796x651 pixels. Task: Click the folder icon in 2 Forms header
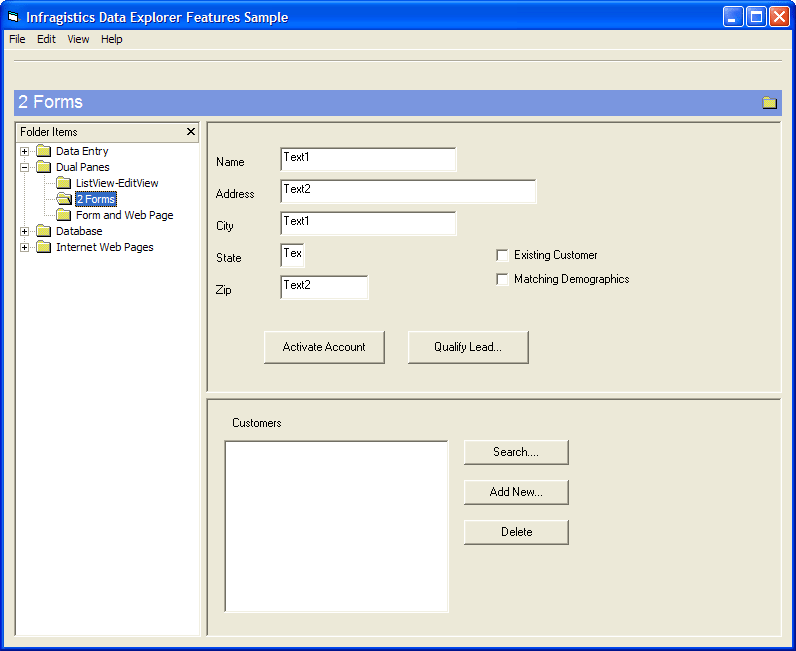(x=769, y=102)
